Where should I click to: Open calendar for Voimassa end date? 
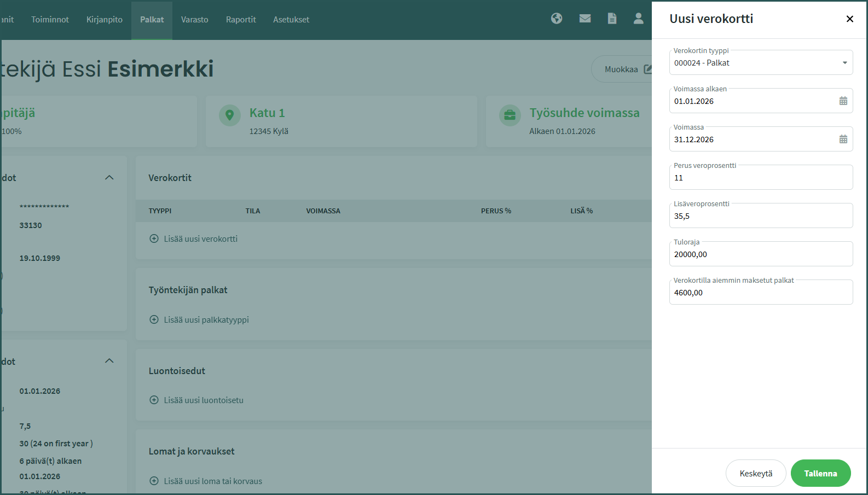pos(843,139)
